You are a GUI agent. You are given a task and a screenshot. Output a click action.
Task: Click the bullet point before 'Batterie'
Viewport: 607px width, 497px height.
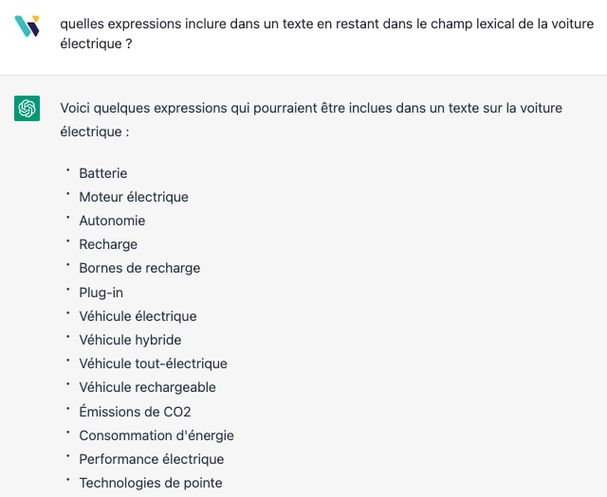[68, 170]
